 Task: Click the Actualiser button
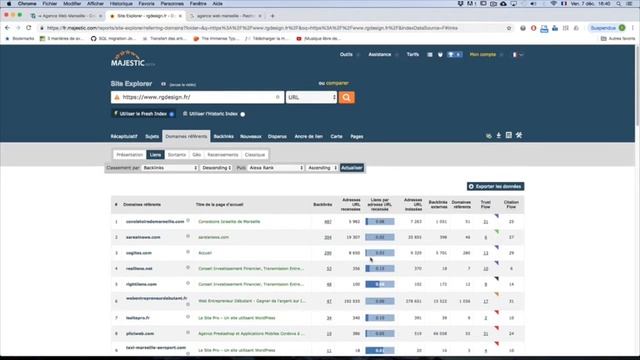pyautogui.click(x=352, y=168)
